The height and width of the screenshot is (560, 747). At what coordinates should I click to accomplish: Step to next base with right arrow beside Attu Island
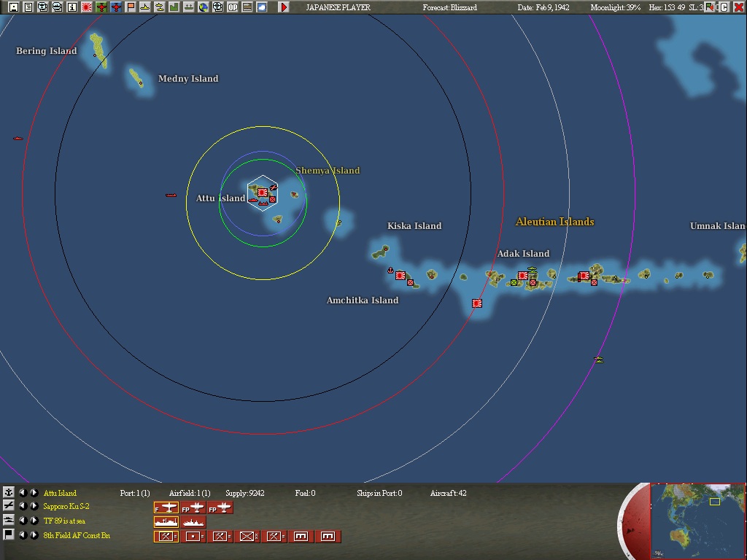click(x=34, y=492)
